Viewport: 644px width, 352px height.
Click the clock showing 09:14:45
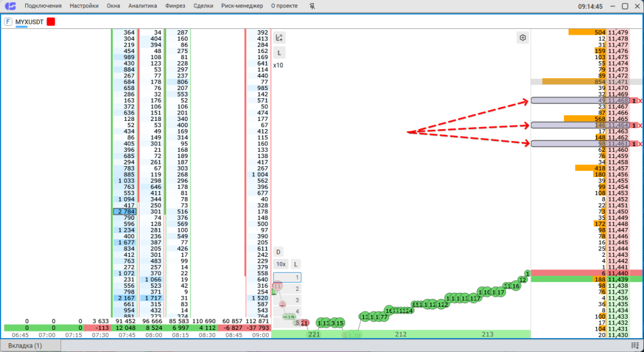click(590, 6)
